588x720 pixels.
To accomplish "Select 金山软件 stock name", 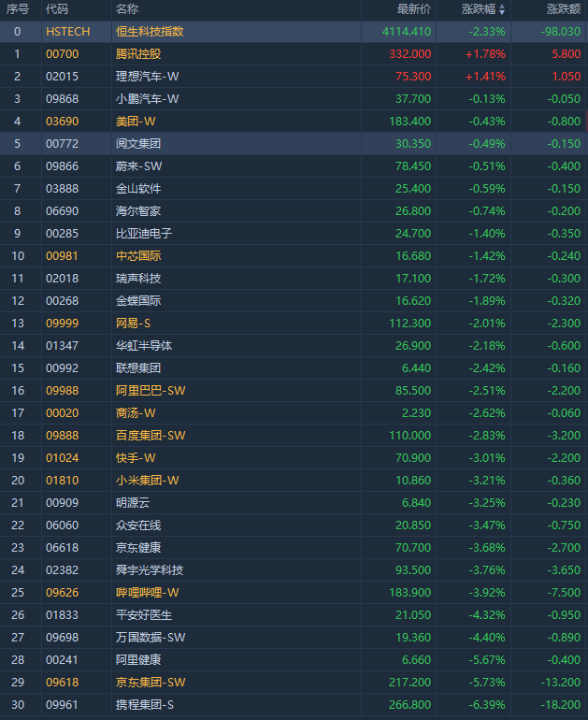I will 138,189.
